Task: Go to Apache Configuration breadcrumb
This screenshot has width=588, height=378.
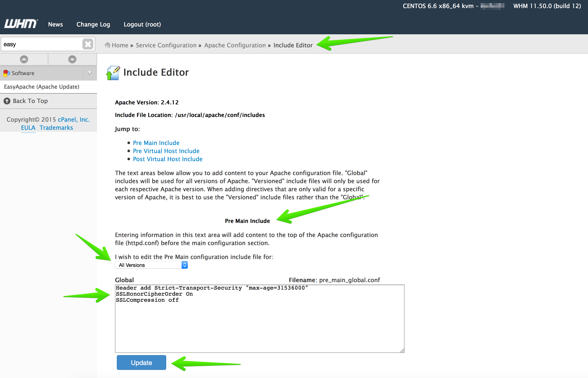Action: click(x=235, y=45)
